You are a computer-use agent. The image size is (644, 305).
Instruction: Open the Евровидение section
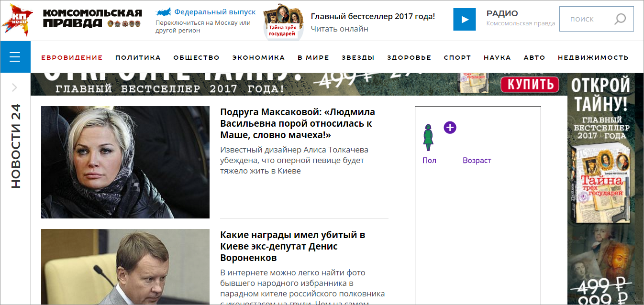coord(72,57)
